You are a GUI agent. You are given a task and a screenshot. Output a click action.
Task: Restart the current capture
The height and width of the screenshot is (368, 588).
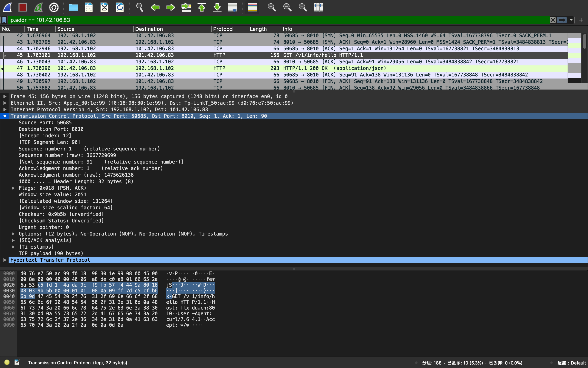(38, 7)
